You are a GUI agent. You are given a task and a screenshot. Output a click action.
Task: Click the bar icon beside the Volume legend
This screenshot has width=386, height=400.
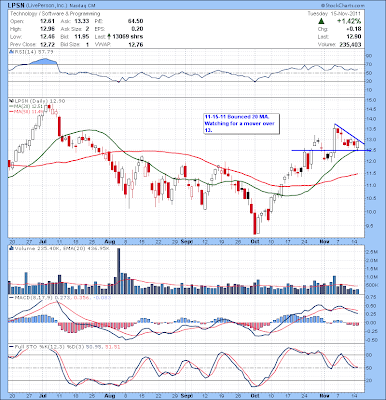[11, 248]
